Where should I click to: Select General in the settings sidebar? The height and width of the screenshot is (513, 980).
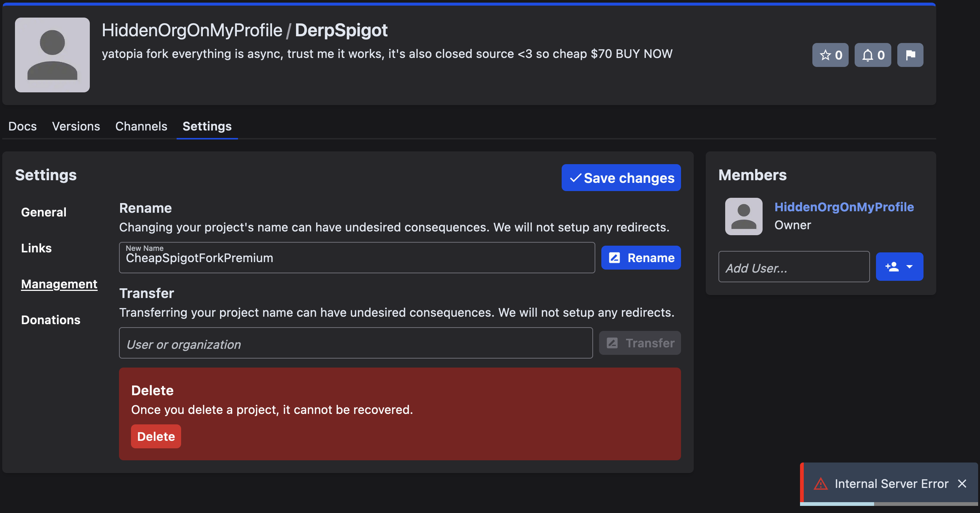click(43, 212)
